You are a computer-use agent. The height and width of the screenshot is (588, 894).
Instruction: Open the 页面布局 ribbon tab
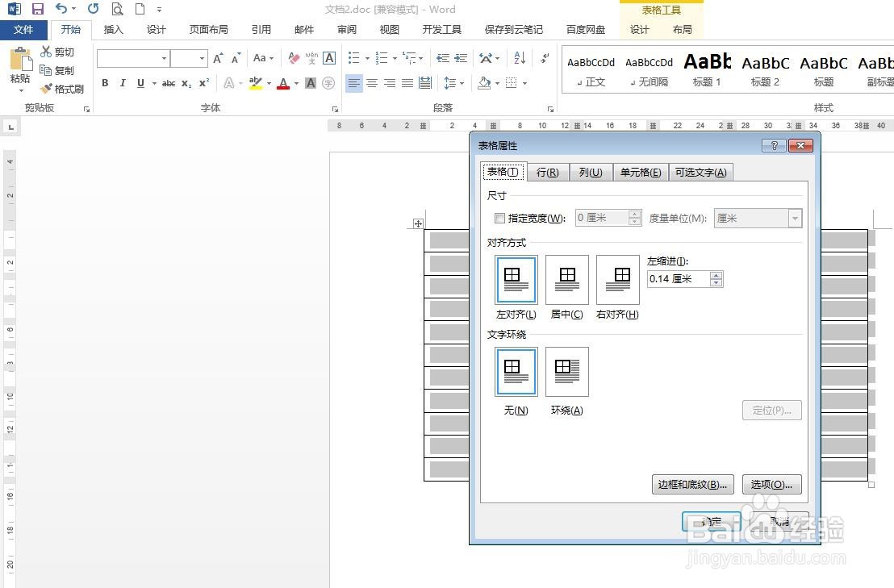tap(209, 30)
